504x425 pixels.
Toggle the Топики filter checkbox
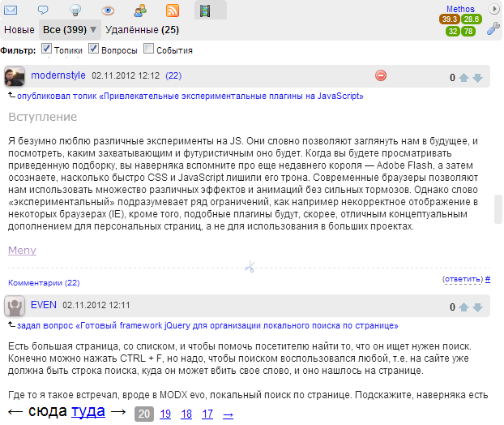[x=46, y=49]
